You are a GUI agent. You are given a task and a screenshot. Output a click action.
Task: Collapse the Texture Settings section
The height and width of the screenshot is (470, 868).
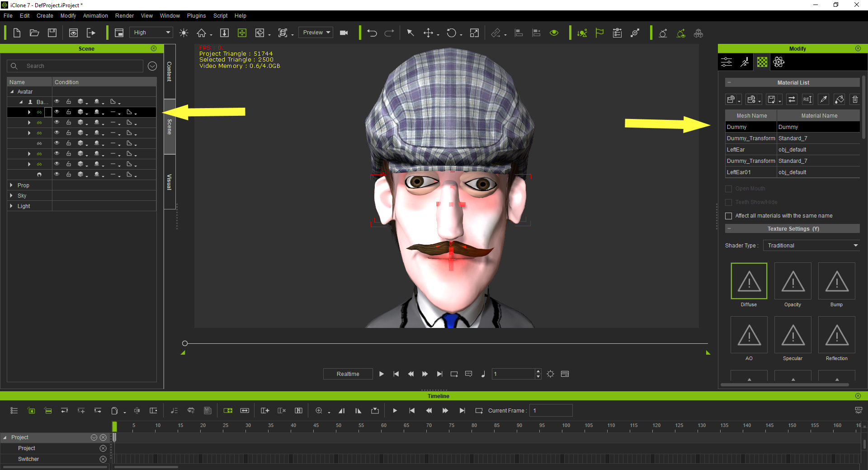click(729, 229)
